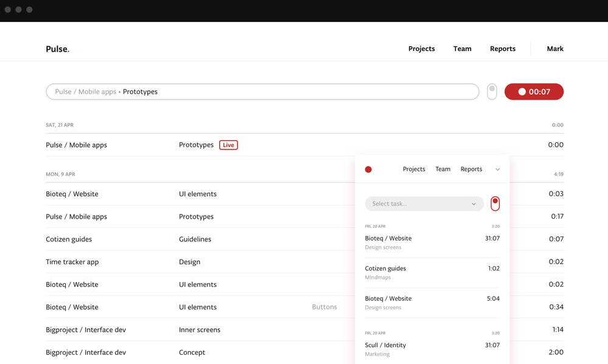Flip the toggle switch beside the timer button
Image resolution: width=608 pixels, height=364 pixels.
pyautogui.click(x=491, y=91)
